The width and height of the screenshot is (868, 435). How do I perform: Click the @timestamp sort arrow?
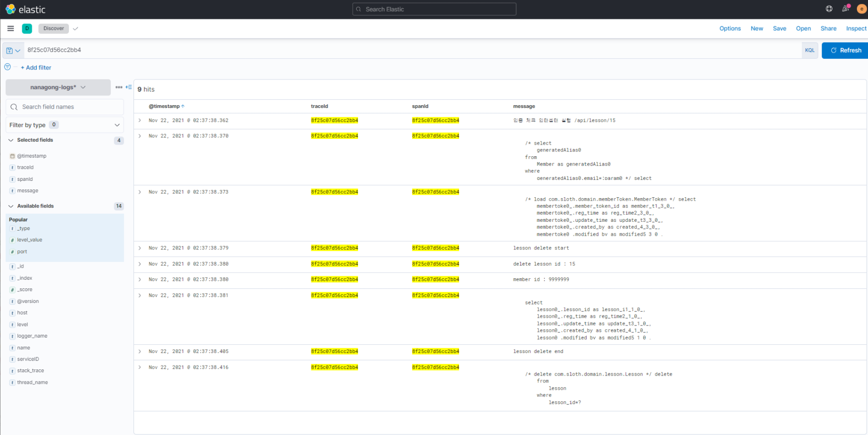[x=183, y=106]
